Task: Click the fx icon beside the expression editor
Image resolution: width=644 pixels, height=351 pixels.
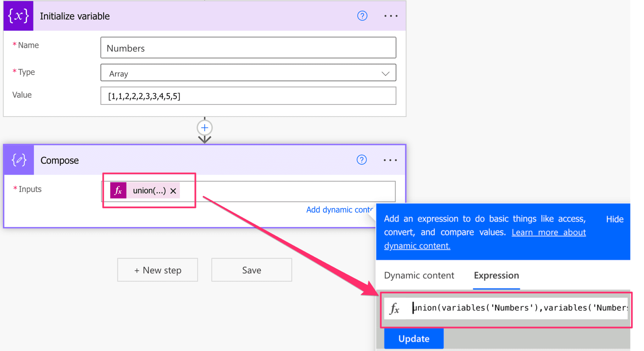Action: [394, 308]
